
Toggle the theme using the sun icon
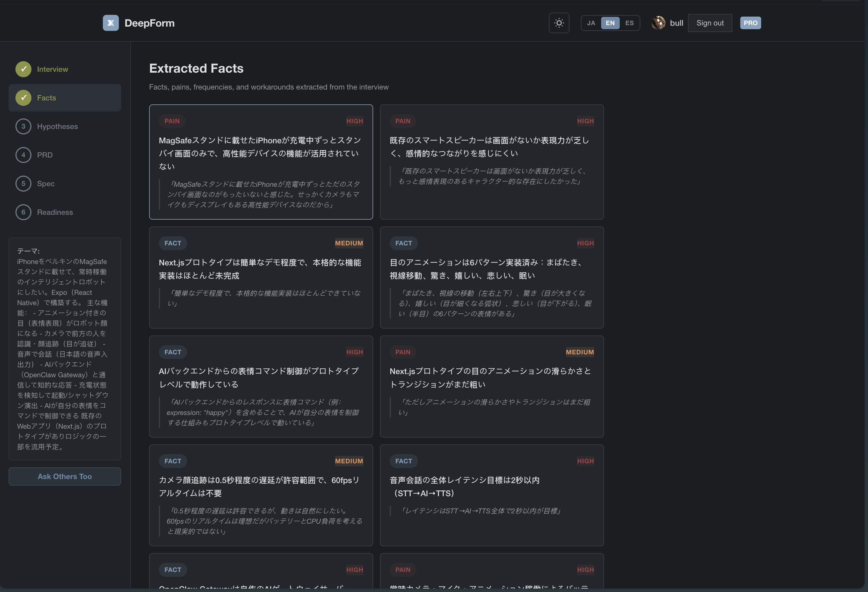coord(559,23)
